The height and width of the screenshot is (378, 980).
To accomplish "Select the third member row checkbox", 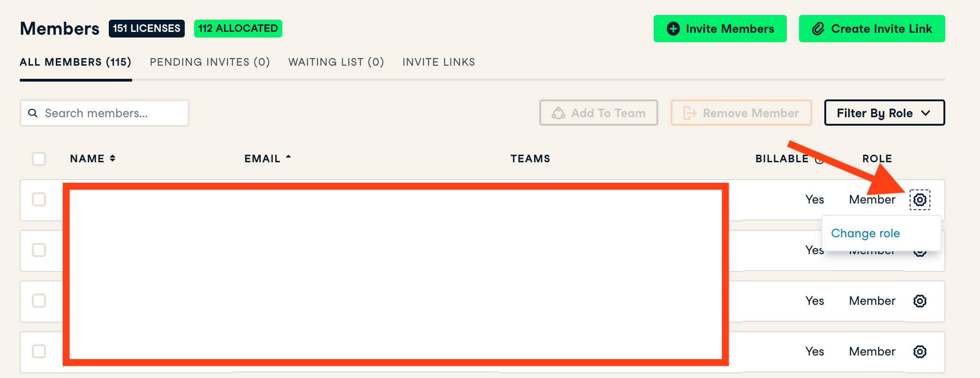I will click(39, 301).
